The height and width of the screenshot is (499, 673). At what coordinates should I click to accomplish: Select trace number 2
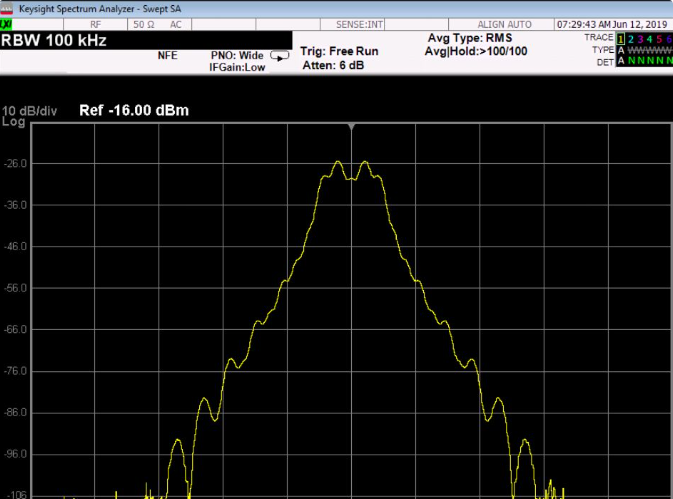point(631,39)
